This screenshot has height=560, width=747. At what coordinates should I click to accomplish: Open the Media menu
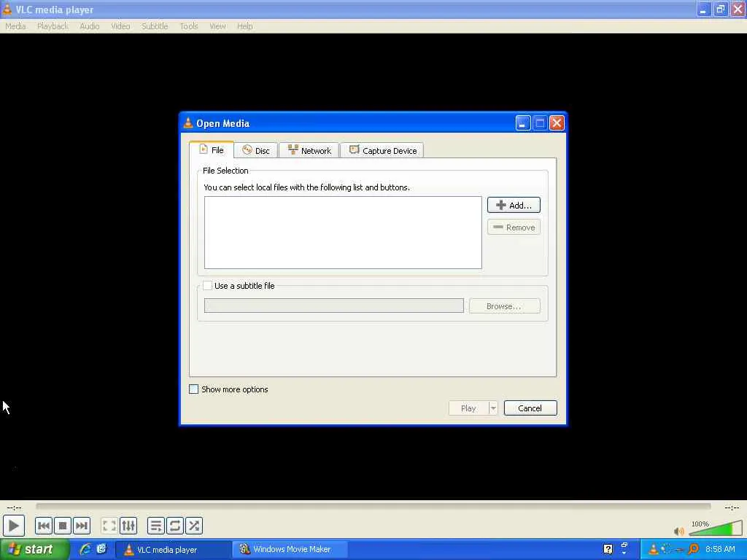(15, 26)
